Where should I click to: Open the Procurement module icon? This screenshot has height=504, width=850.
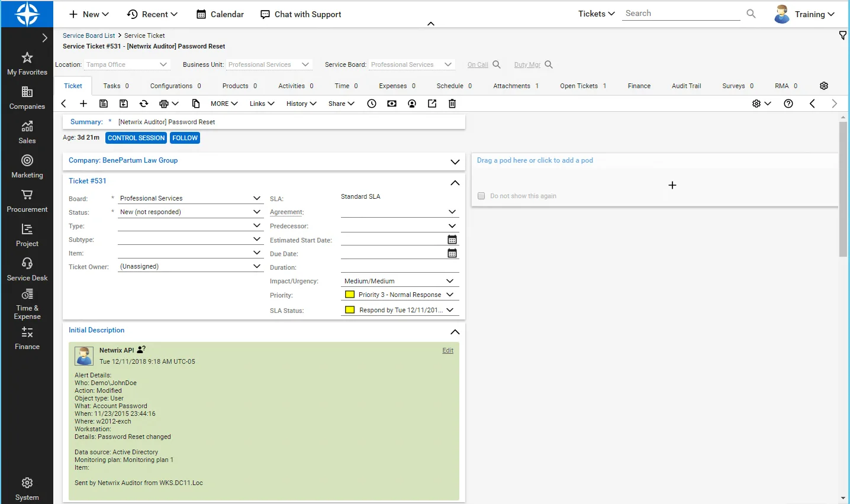click(x=27, y=195)
